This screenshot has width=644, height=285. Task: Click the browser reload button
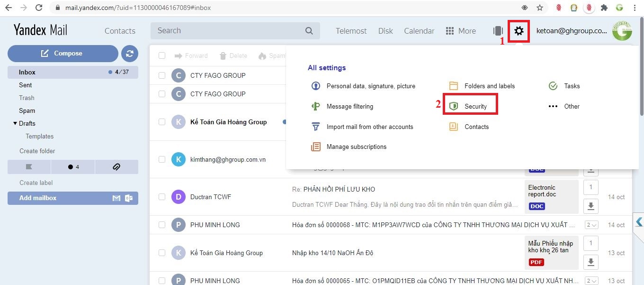[39, 8]
